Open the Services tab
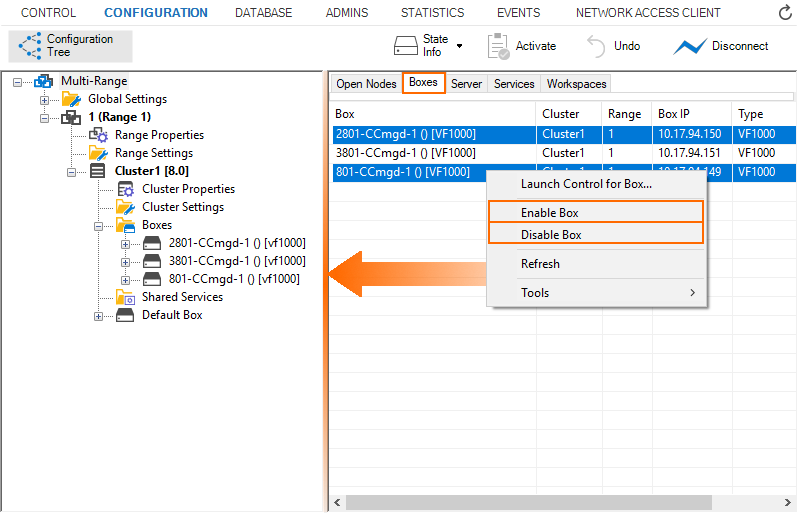The image size is (797, 513). [x=514, y=84]
